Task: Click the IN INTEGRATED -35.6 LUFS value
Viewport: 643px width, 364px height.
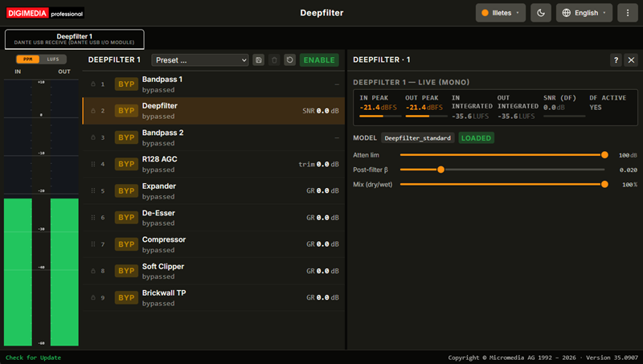Action: click(x=470, y=117)
